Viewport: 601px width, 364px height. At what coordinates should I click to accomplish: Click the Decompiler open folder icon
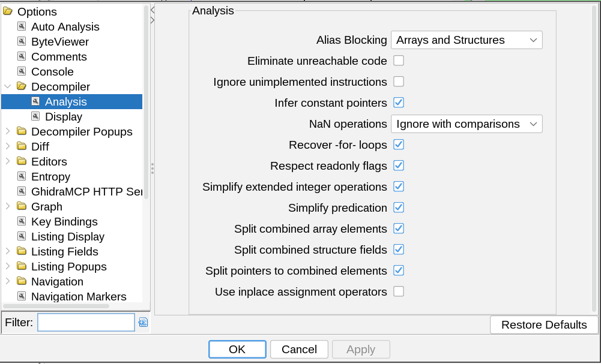click(22, 86)
